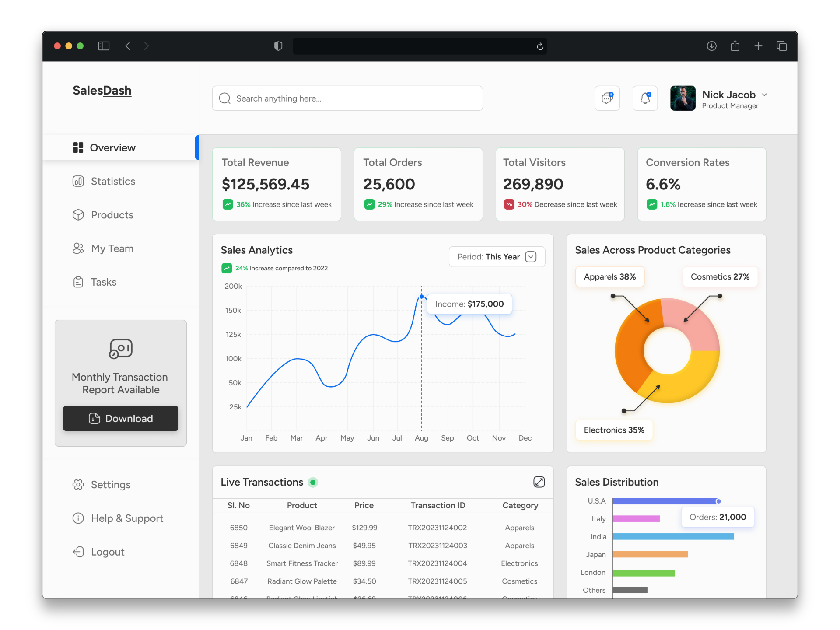Click the Settings gear icon
840x630 pixels.
coord(78,484)
